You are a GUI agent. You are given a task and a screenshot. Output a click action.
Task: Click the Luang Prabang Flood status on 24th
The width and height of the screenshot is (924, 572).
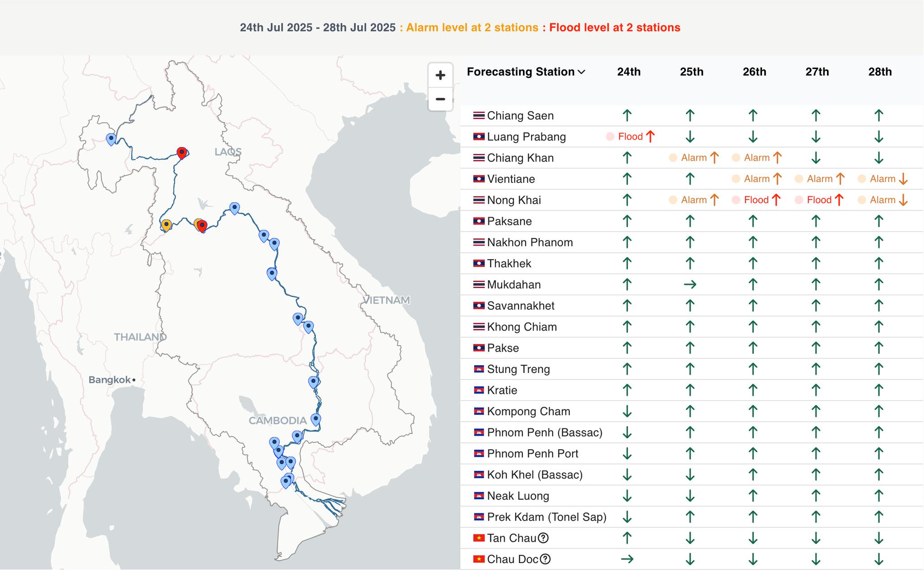pyautogui.click(x=630, y=136)
